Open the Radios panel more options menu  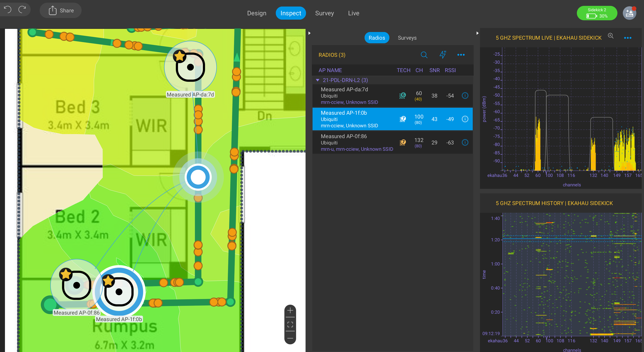461,55
